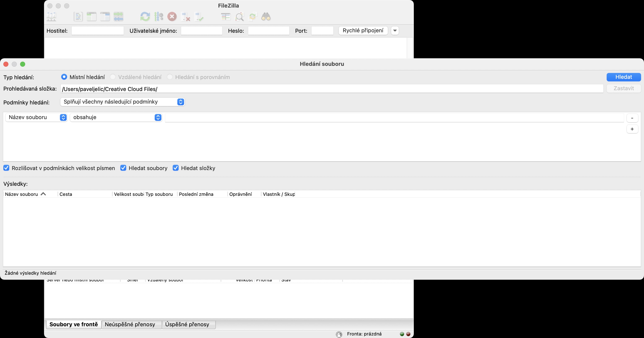Open the Site Manager icon

coord(52,17)
